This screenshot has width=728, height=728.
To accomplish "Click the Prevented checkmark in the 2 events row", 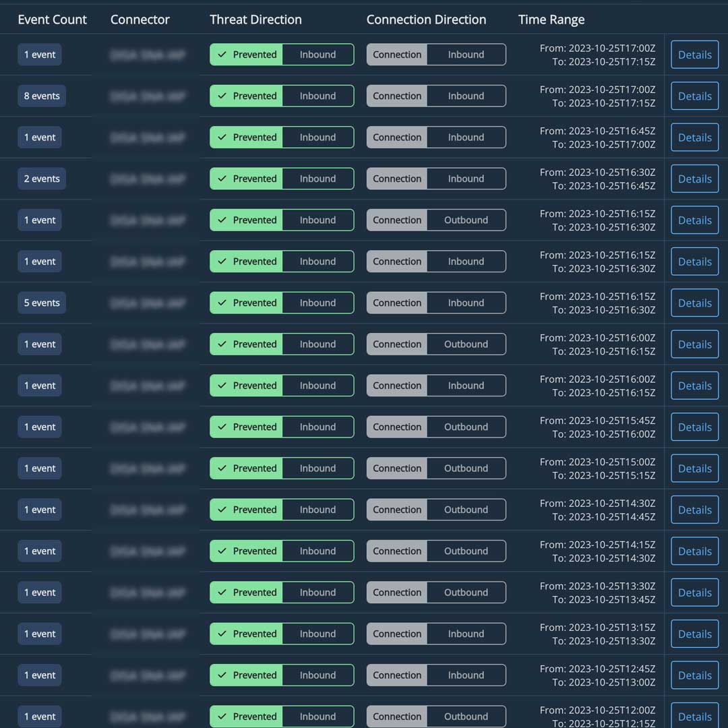I will (222, 179).
